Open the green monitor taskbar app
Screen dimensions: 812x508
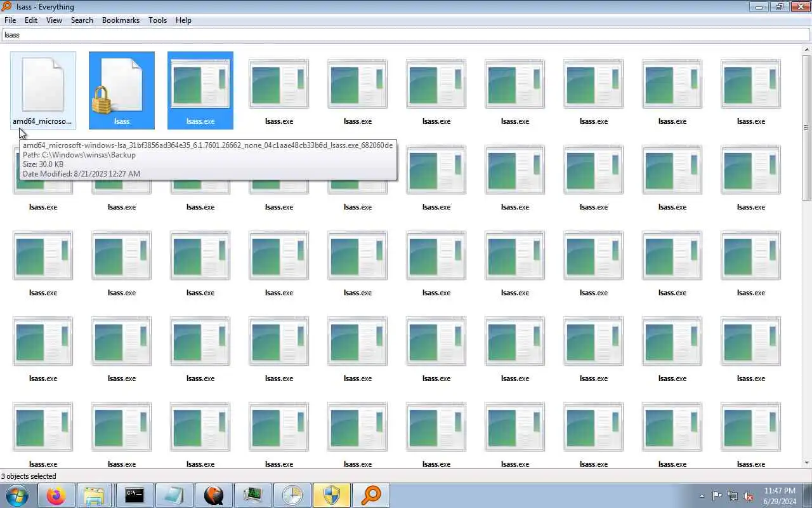coord(252,495)
